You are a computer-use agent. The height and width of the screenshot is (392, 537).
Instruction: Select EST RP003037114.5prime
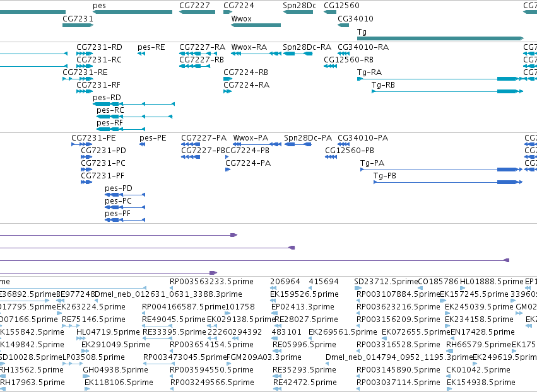398,383
